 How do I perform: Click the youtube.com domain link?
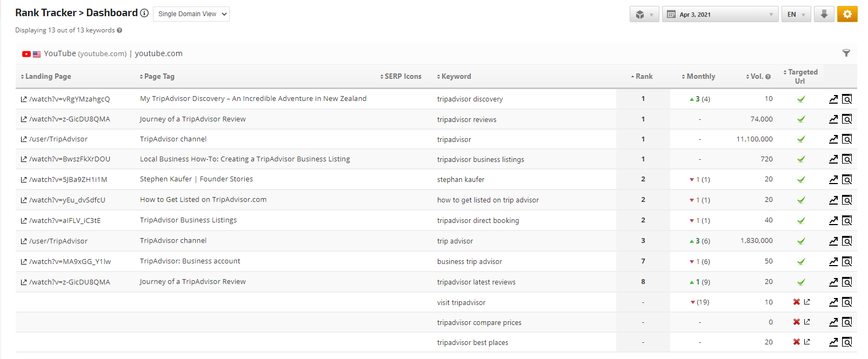158,53
